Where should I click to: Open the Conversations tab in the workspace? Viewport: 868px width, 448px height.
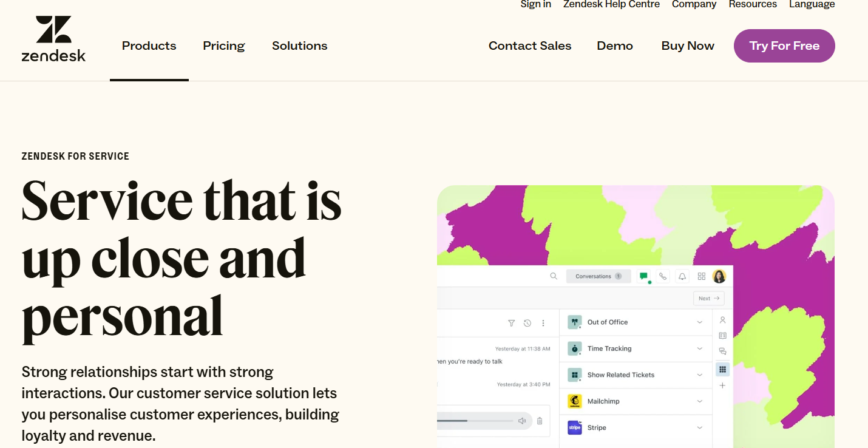click(x=598, y=276)
